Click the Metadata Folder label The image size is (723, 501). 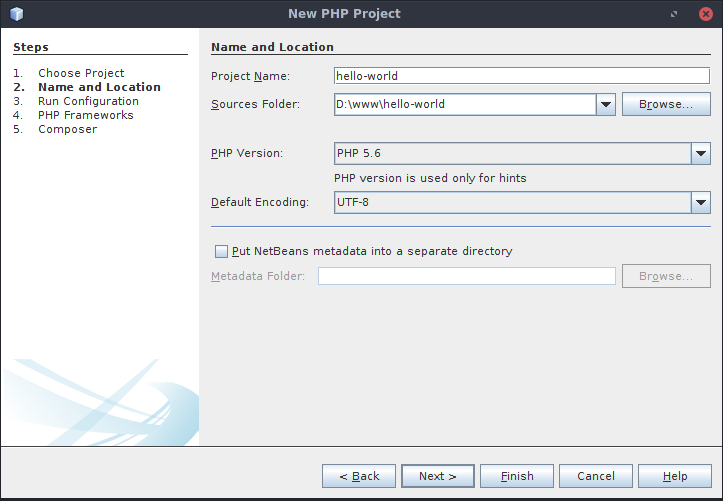tap(258, 276)
